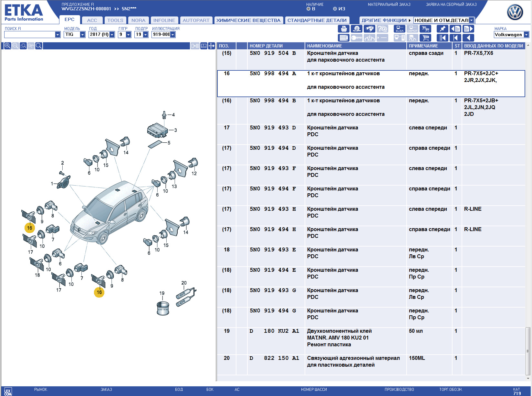
Task: Open the ПОИСК FI dropdown
Action: click(58, 35)
